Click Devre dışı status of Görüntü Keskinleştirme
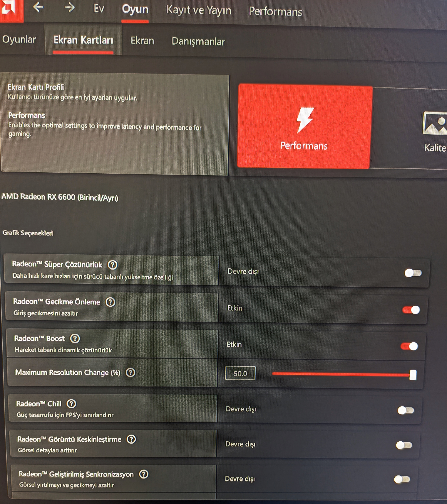This screenshot has height=504, width=447. coord(241,444)
